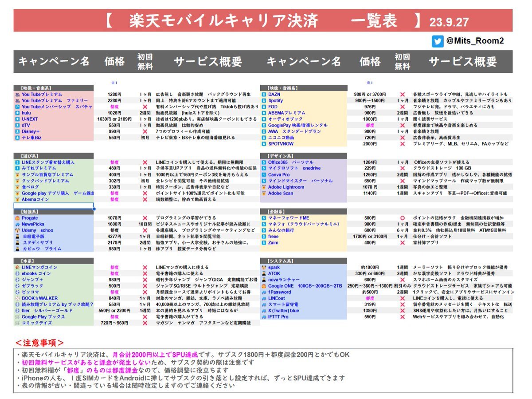This screenshot has height=399, width=532.
Task: Open the X (Twitter) blue link
Action: pyautogui.click(x=284, y=311)
